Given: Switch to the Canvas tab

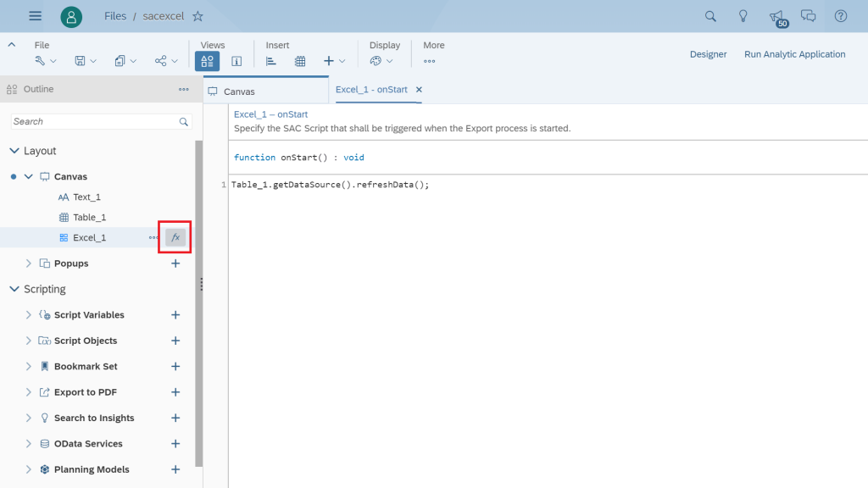Looking at the screenshot, I should 265,91.
